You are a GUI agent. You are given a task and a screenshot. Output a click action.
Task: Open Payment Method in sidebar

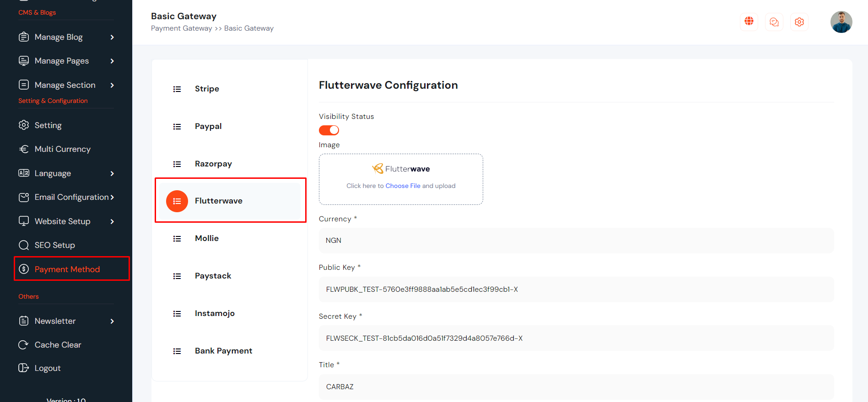pos(67,269)
